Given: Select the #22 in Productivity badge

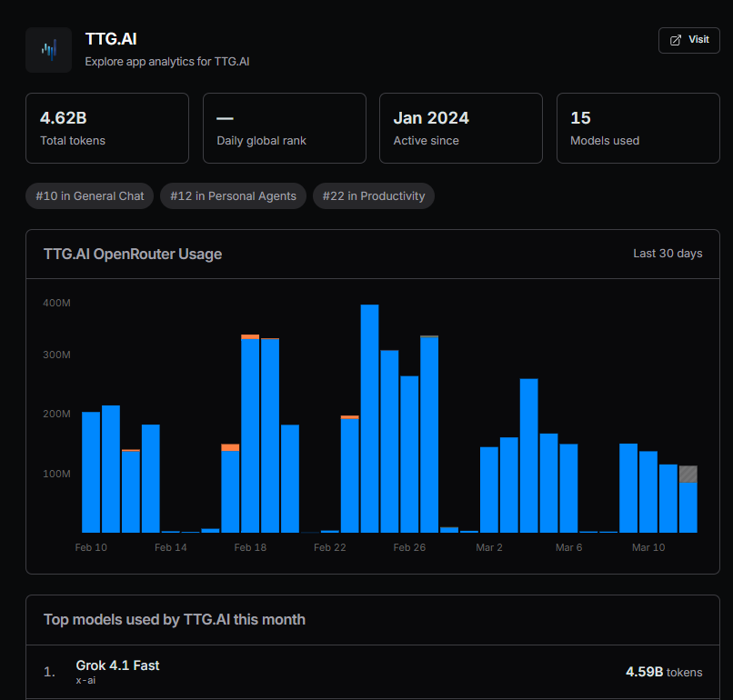Looking at the screenshot, I should tap(373, 195).
